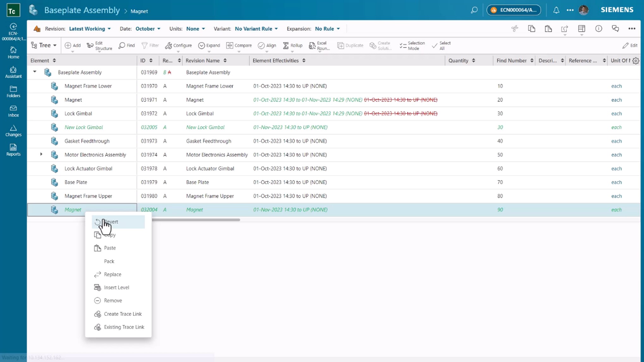
Task: Open the Add element tool
Action: (x=72, y=45)
